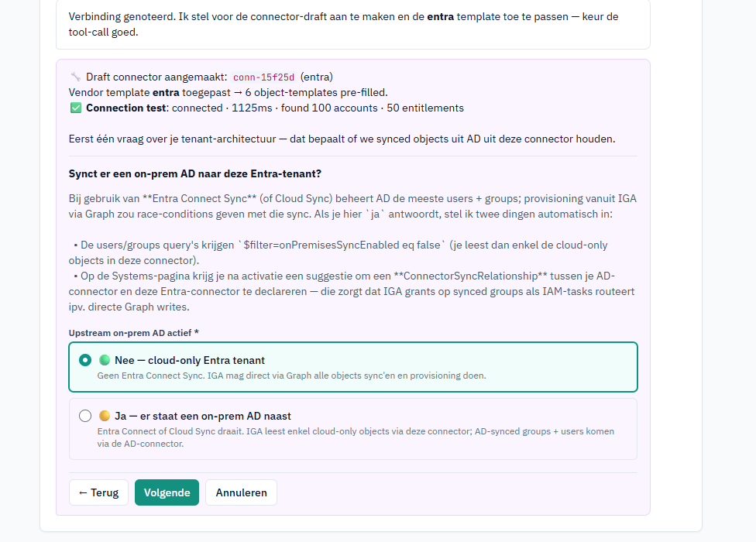Click the bold Connection test label
756x542 pixels.
127,108
